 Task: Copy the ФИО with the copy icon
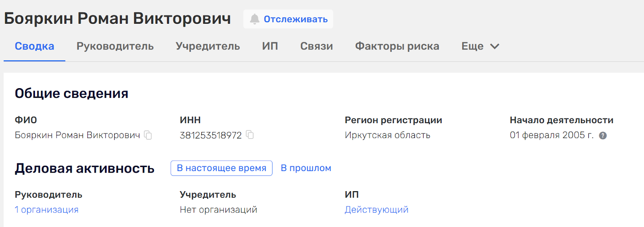click(148, 135)
